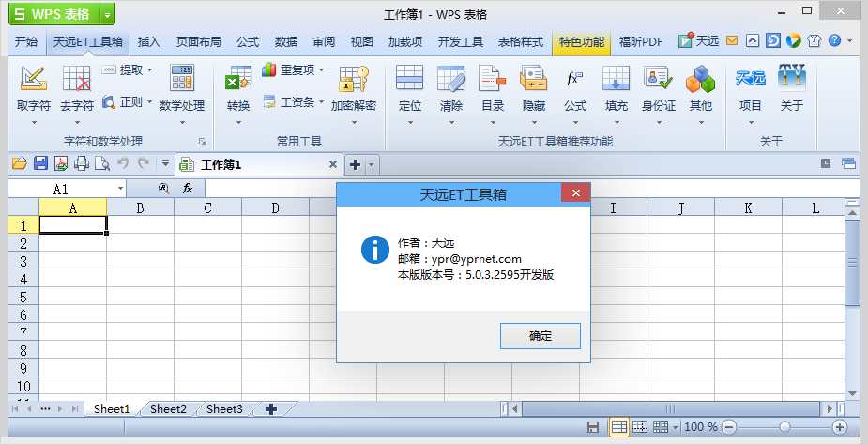Open print preview from quick toolbar
This screenshot has width=868, height=445.
point(102,163)
